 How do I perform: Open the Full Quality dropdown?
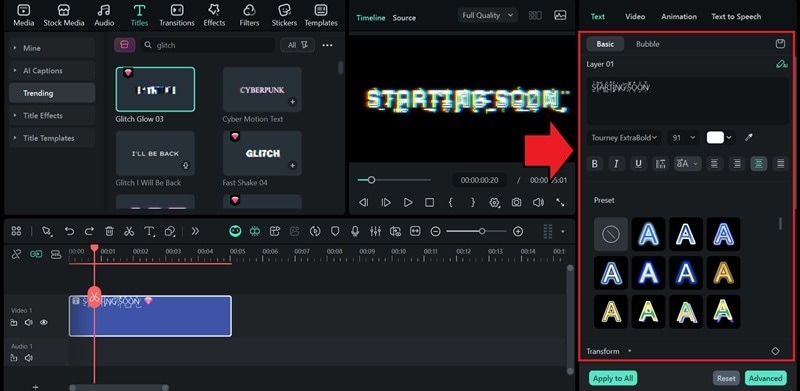coord(487,15)
